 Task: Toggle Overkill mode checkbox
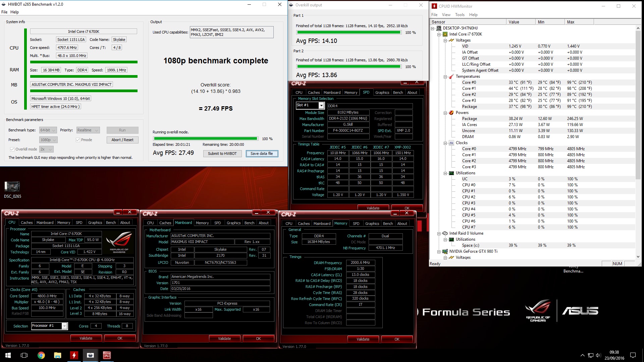pos(12,149)
